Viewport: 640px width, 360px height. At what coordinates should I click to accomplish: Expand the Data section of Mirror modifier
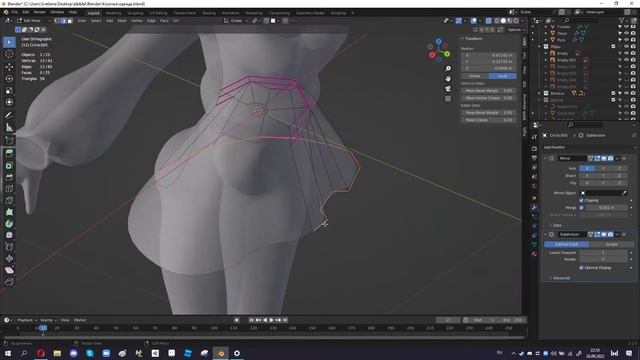pos(557,225)
